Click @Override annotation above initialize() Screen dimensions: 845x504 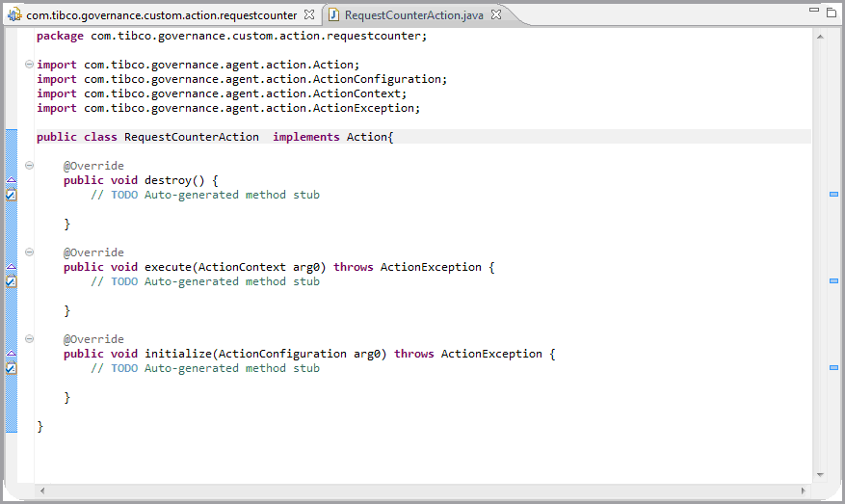point(93,339)
